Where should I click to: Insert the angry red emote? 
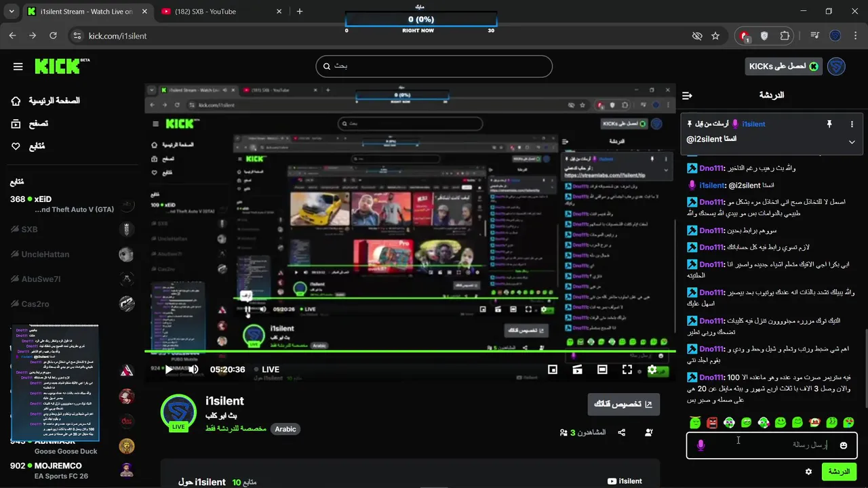pyautogui.click(x=712, y=422)
